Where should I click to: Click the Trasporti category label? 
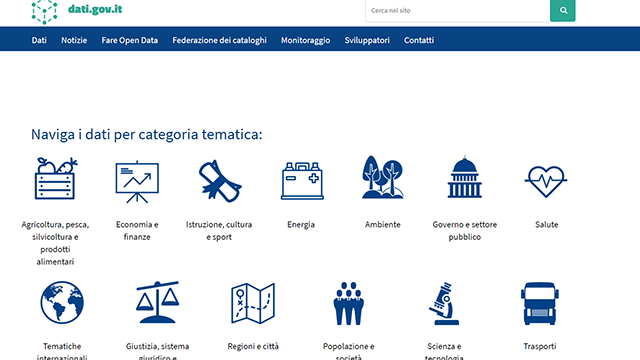540,346
